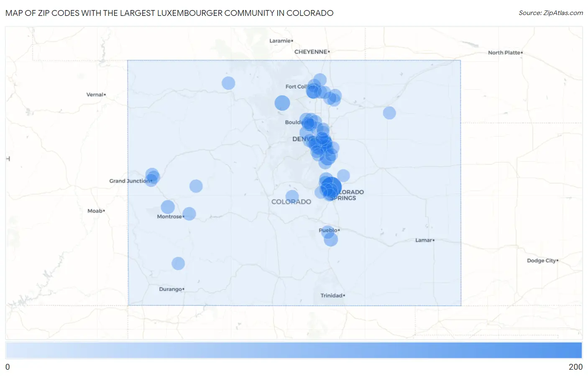The image size is (588, 376).
Task: Click the bubble northwest near Steamboat Springs
Action: 228,83
